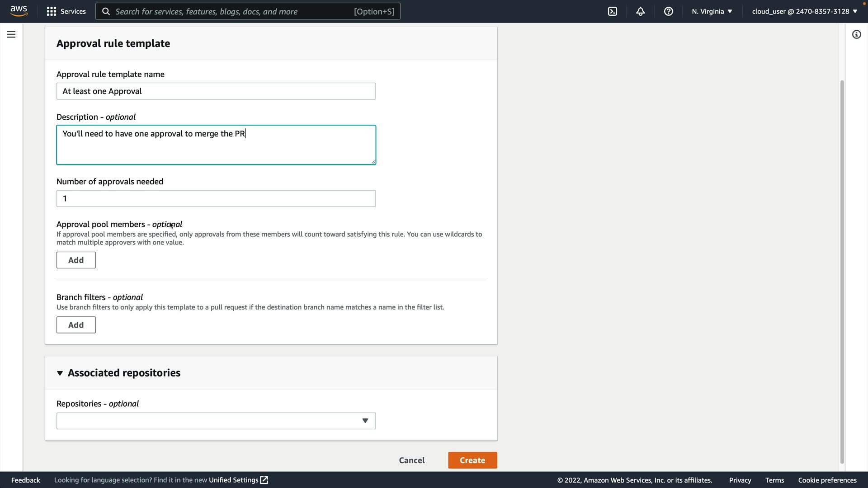Cancel the approval rule template
Image resolution: width=868 pixels, height=488 pixels.
411,460
